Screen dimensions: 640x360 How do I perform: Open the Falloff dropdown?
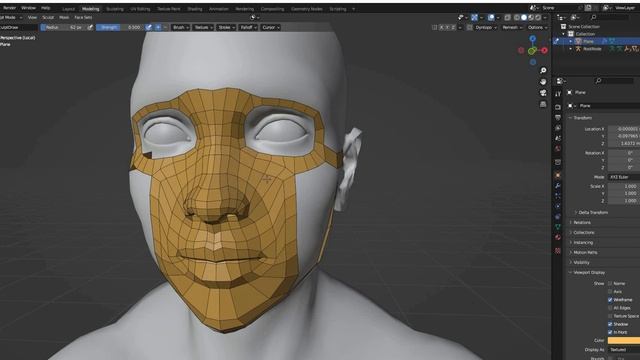248,27
